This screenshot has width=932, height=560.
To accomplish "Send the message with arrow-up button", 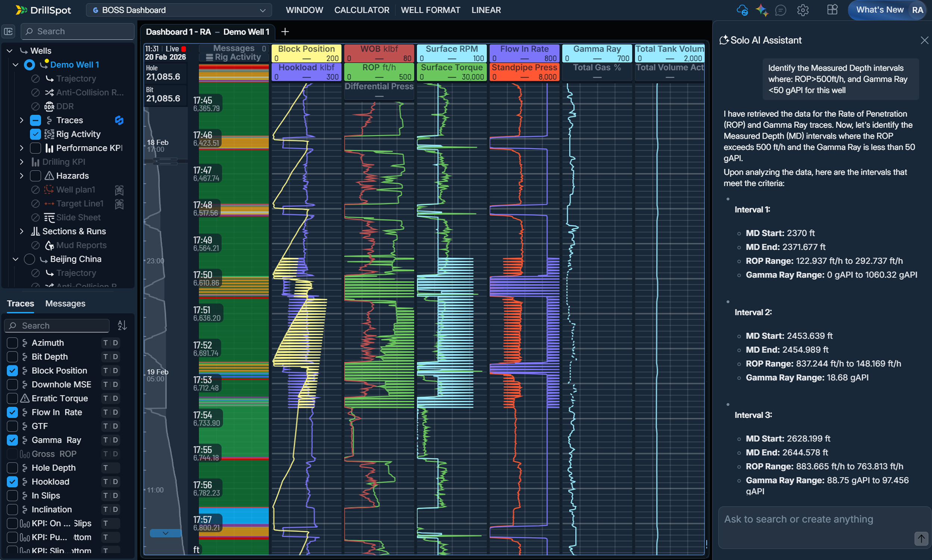I will point(921,538).
